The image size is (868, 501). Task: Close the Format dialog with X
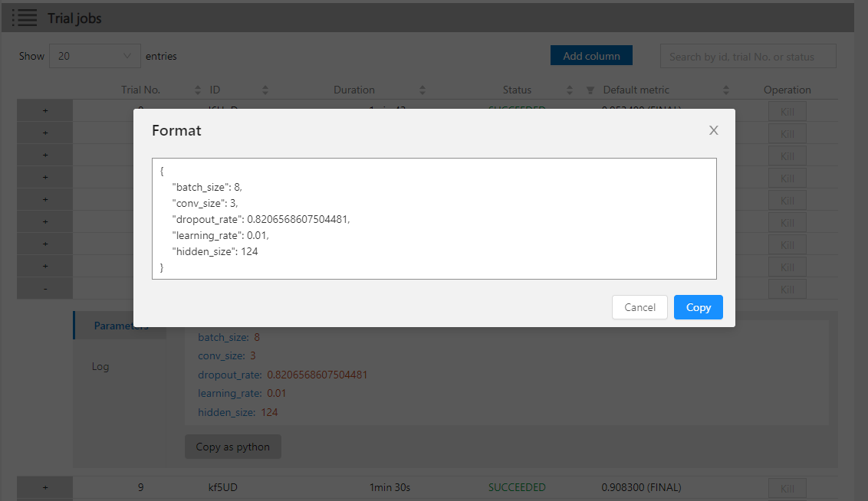pos(713,130)
